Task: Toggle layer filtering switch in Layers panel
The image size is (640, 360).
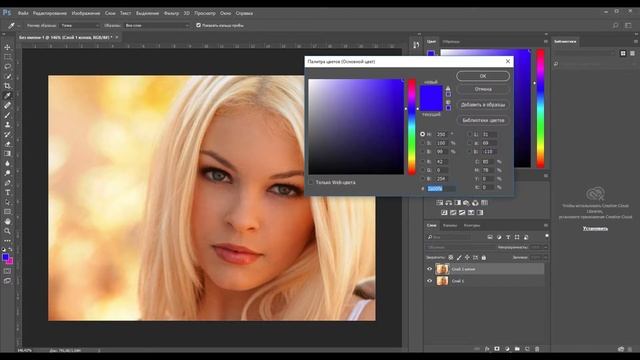Action: point(547,236)
